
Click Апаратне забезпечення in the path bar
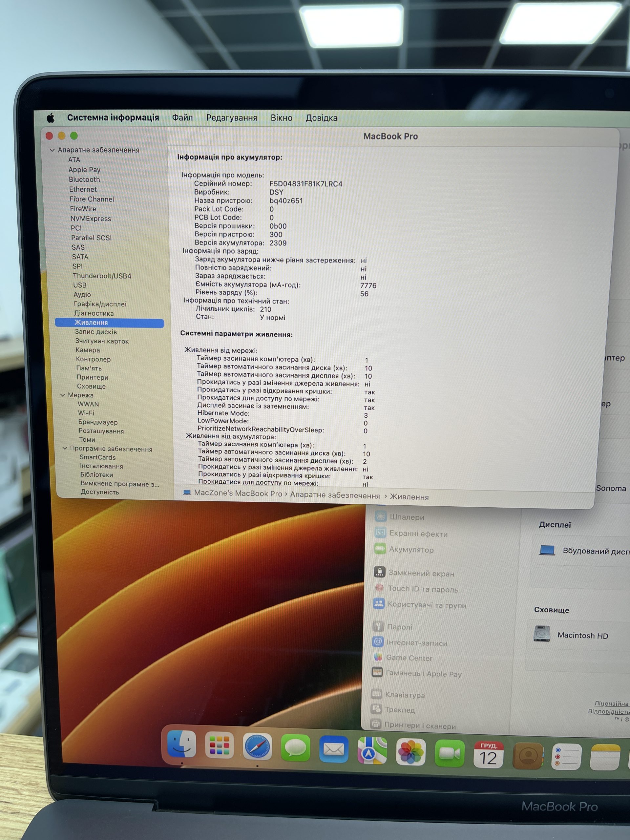click(335, 495)
